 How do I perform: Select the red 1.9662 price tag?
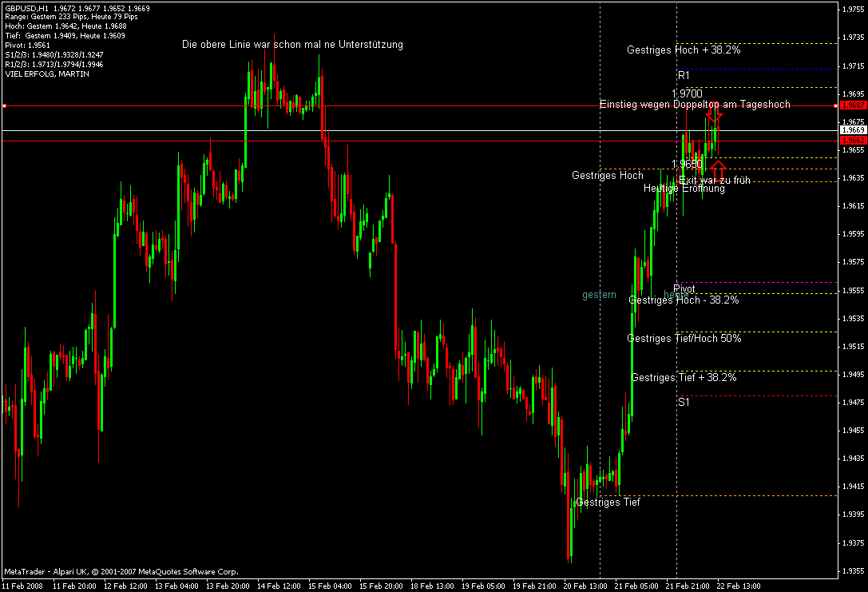click(853, 141)
